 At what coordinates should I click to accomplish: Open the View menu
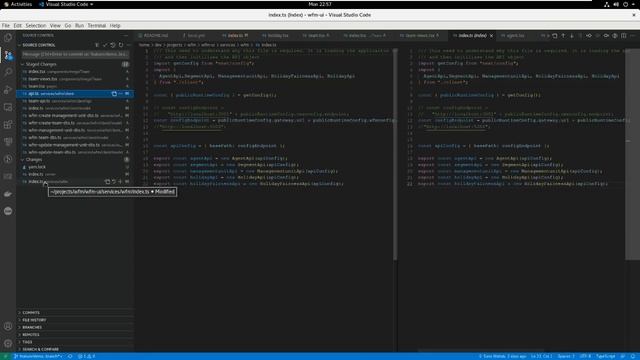(55, 25)
